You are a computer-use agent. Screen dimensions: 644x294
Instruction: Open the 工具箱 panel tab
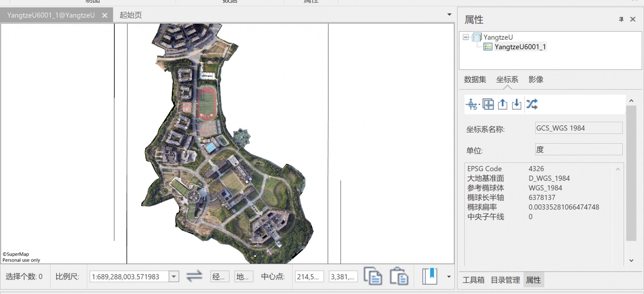click(473, 280)
